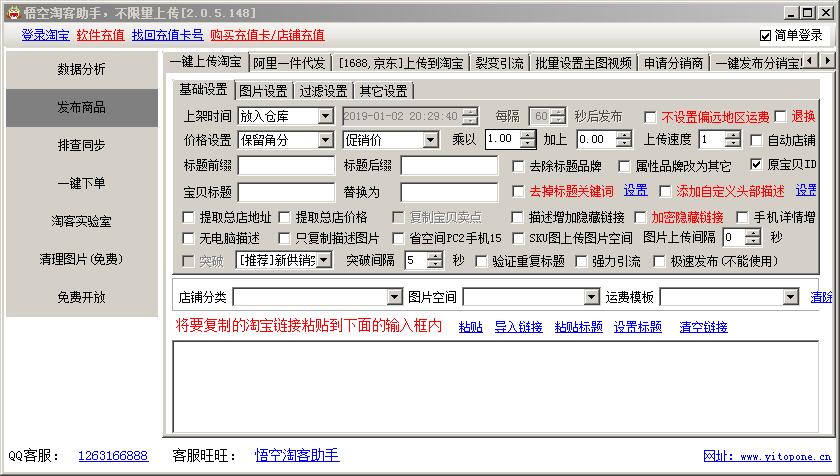840x476 pixels.
Task: Enable 不设置偏远地区运费 checkbox
Action: pyautogui.click(x=650, y=117)
